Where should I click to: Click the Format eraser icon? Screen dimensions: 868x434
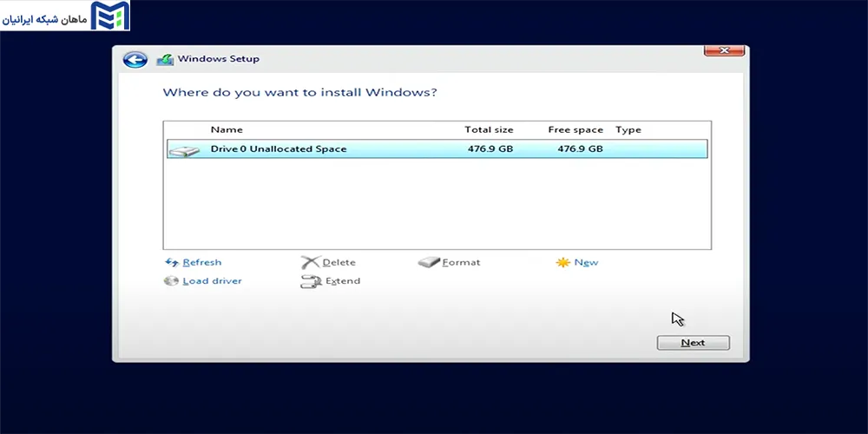(429, 262)
